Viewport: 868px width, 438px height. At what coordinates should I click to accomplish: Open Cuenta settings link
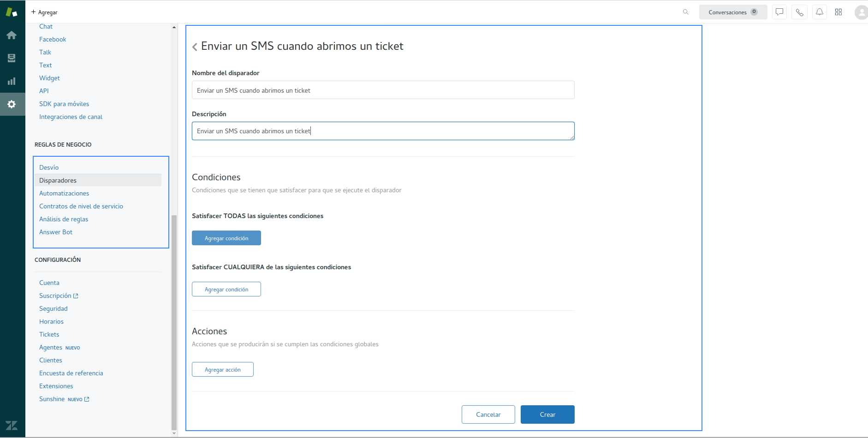(49, 283)
